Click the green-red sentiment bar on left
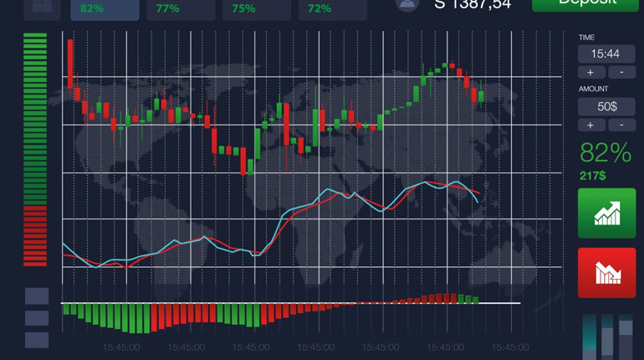The height and width of the screenshot is (360, 644). (35, 150)
